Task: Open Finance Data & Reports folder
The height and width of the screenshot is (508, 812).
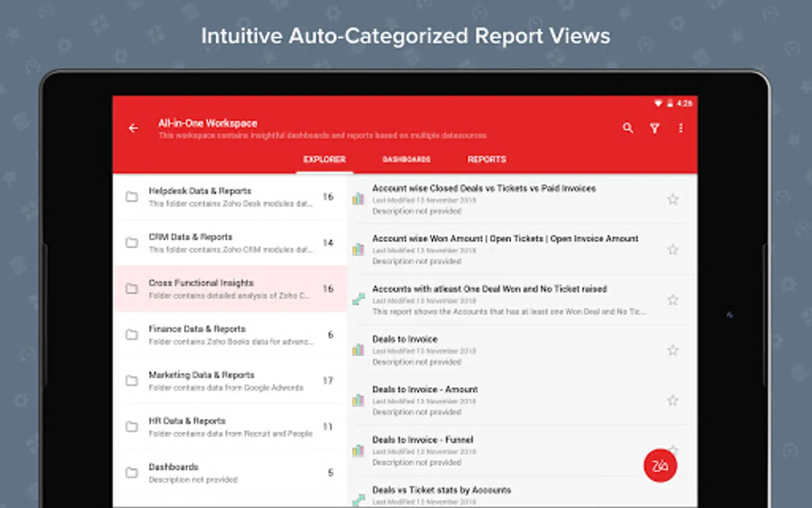Action: 230,335
